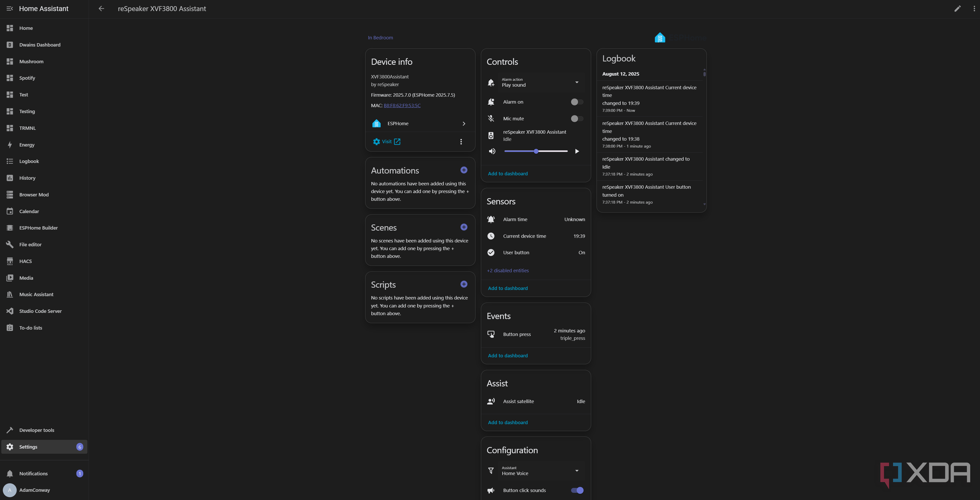
Task: Collapse sidebar using the hamburger menu icon
Action: tap(10, 8)
